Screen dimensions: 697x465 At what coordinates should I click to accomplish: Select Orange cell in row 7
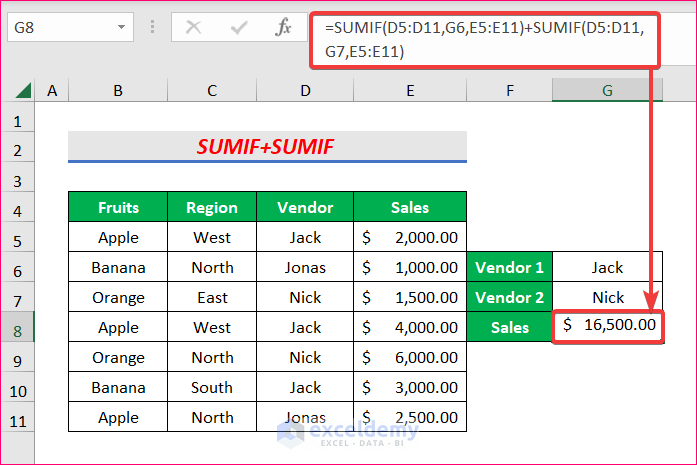click(x=118, y=297)
